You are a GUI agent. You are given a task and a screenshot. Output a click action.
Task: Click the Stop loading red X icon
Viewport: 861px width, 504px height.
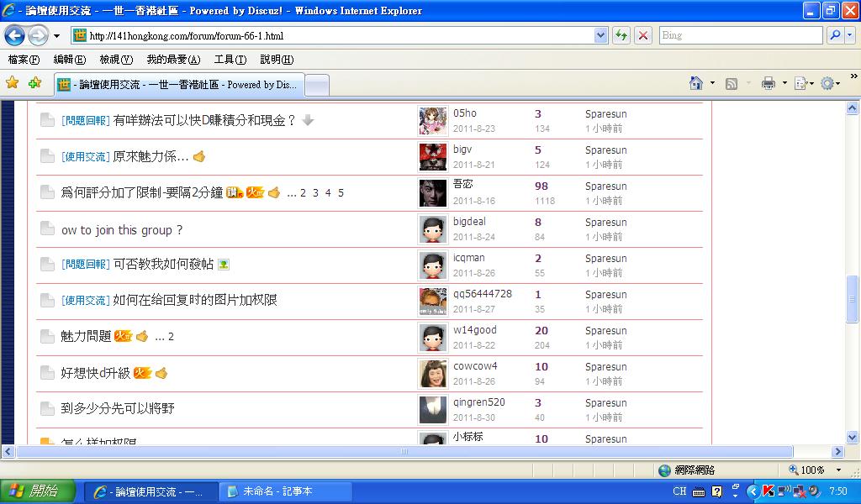pos(643,35)
